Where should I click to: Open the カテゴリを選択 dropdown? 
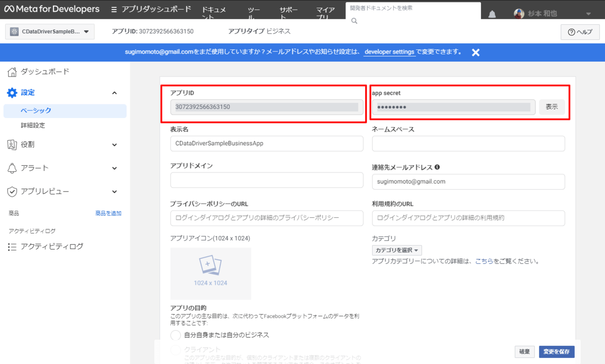point(397,250)
